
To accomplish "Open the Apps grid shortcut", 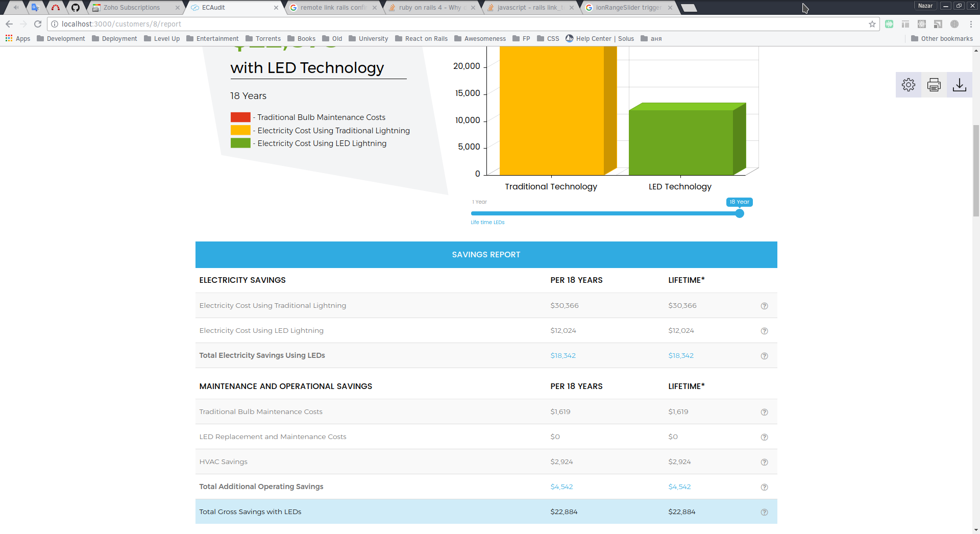I will point(18,39).
